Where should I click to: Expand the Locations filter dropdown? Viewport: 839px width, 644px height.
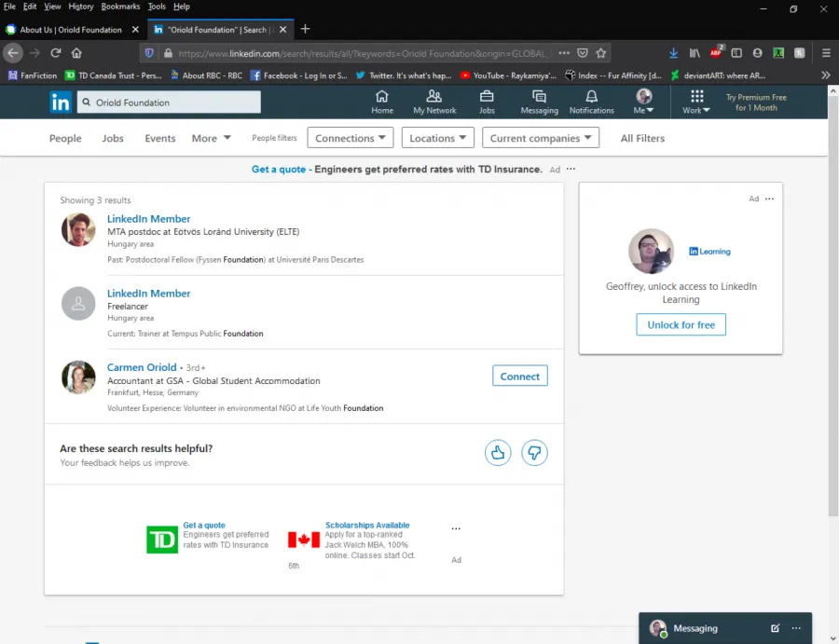tap(438, 138)
